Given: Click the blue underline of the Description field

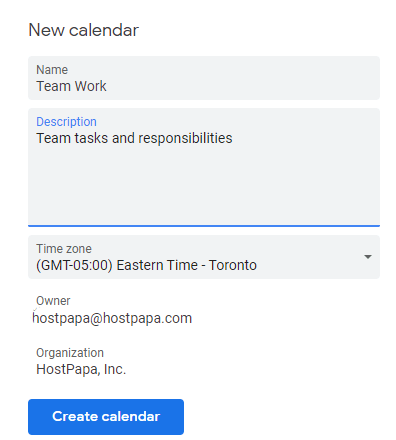Looking at the screenshot, I should pos(204,226).
